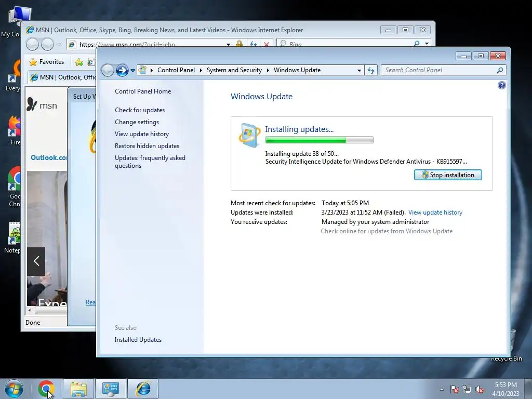Click the Internet Explorer Forward button
Screen dimensions: 532x399
(47, 44)
